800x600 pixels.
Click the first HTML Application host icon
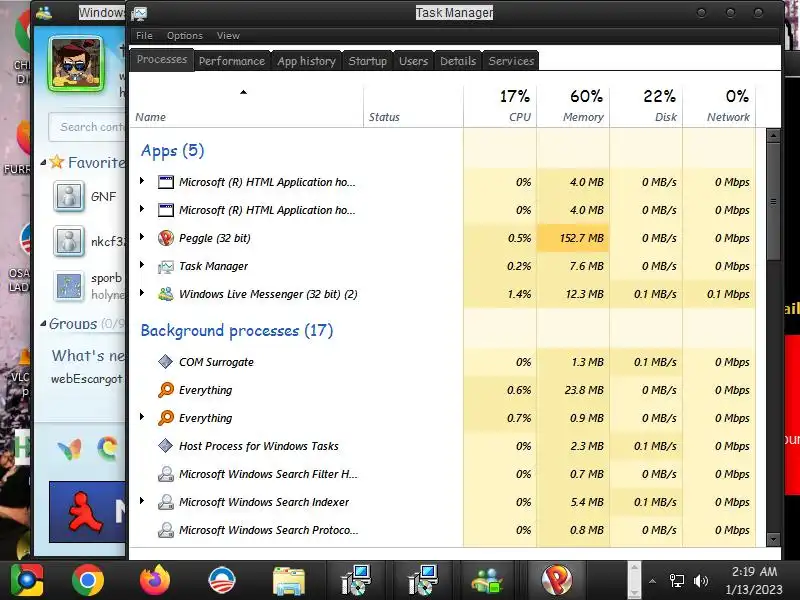166,182
